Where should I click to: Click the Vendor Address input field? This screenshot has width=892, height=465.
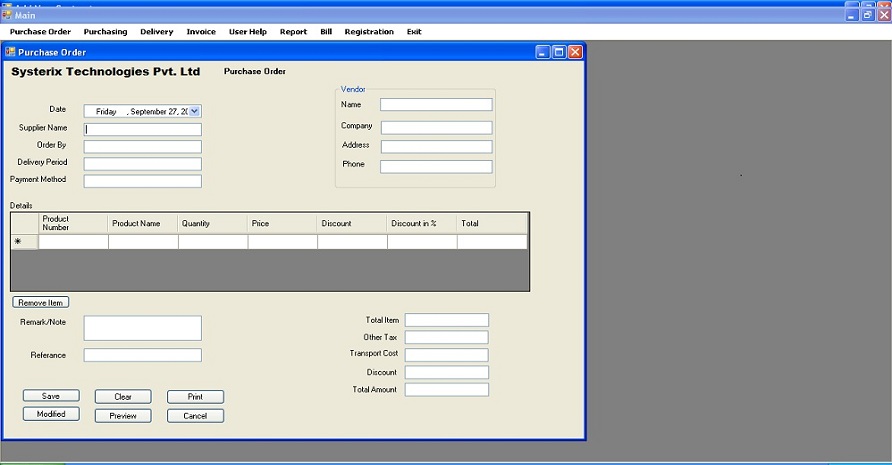pos(436,147)
